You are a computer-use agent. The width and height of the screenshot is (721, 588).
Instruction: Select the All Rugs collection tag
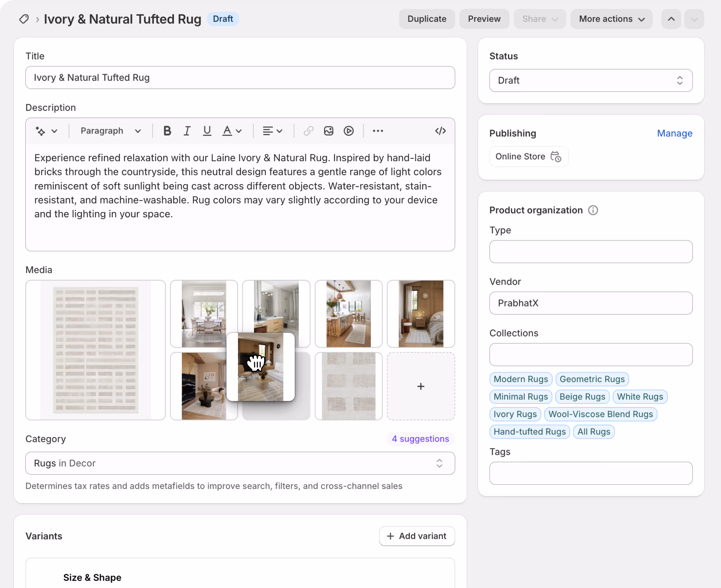click(x=594, y=432)
